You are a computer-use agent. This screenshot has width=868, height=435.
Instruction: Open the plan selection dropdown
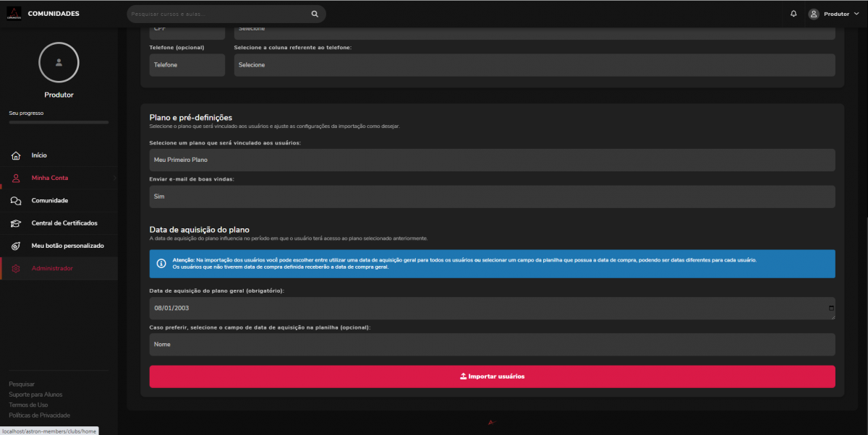(492, 160)
